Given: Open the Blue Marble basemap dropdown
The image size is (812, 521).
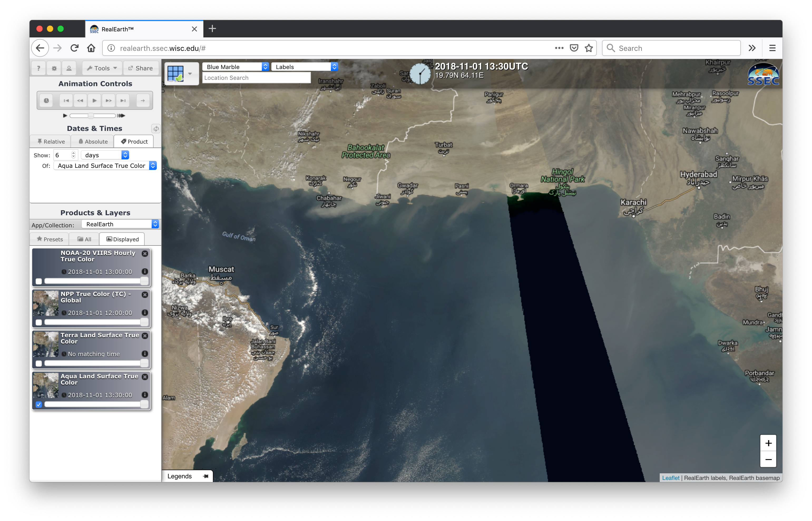Looking at the screenshot, I should pos(236,67).
